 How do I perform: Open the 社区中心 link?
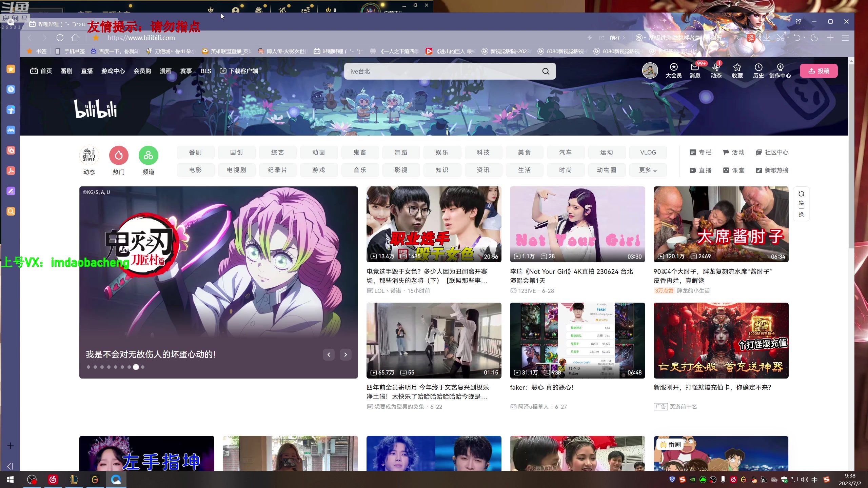[772, 152]
